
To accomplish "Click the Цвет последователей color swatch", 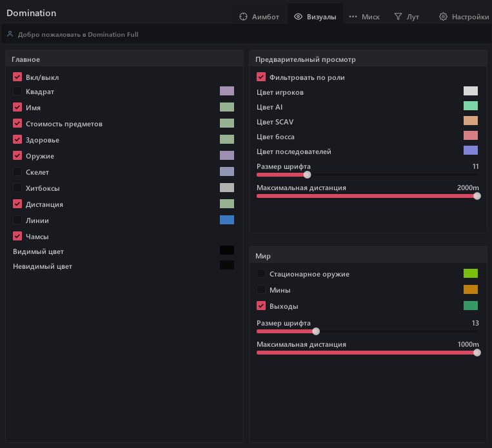I will click(x=470, y=151).
